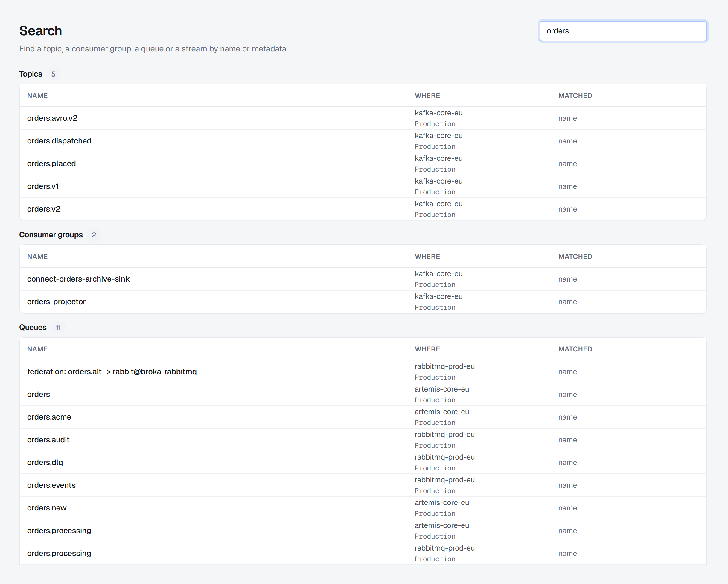The image size is (728, 584).
Task: Click MATCHED header in Queues table
Action: pos(575,349)
